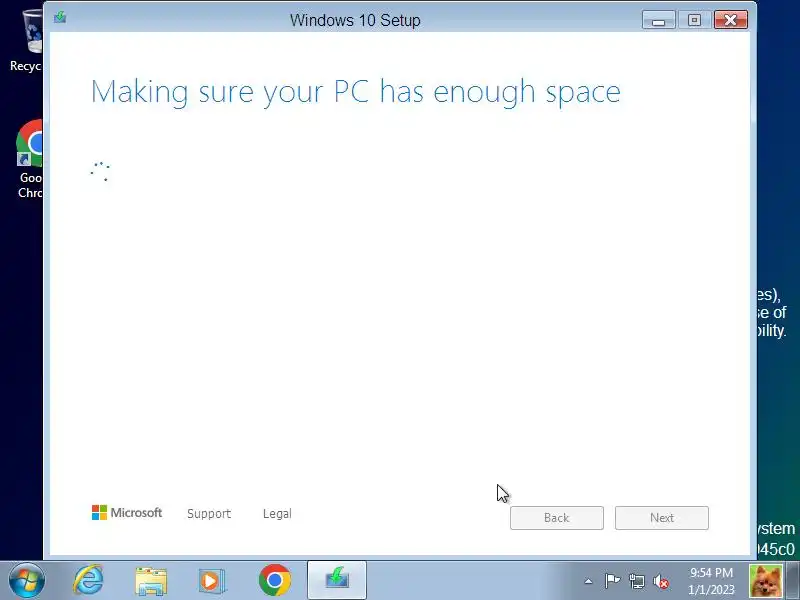The image size is (800, 600).
Task: Maximize the Windows 10 Setup window
Action: pyautogui.click(x=694, y=20)
